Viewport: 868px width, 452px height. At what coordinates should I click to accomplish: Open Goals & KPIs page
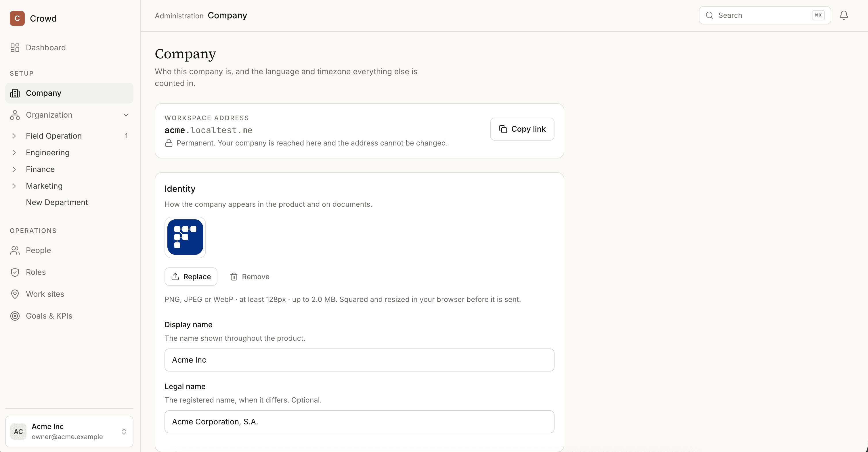tap(69, 316)
